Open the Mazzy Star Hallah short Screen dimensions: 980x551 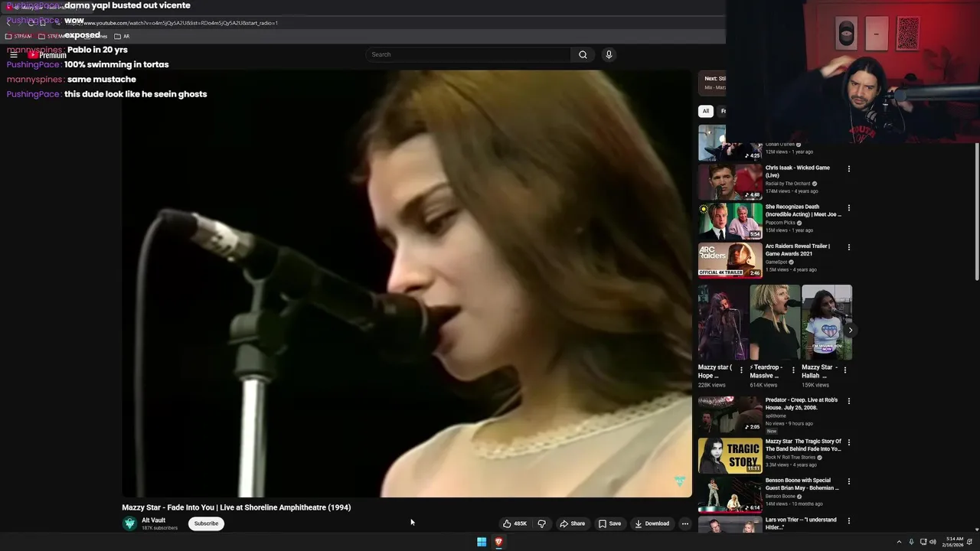(827, 322)
